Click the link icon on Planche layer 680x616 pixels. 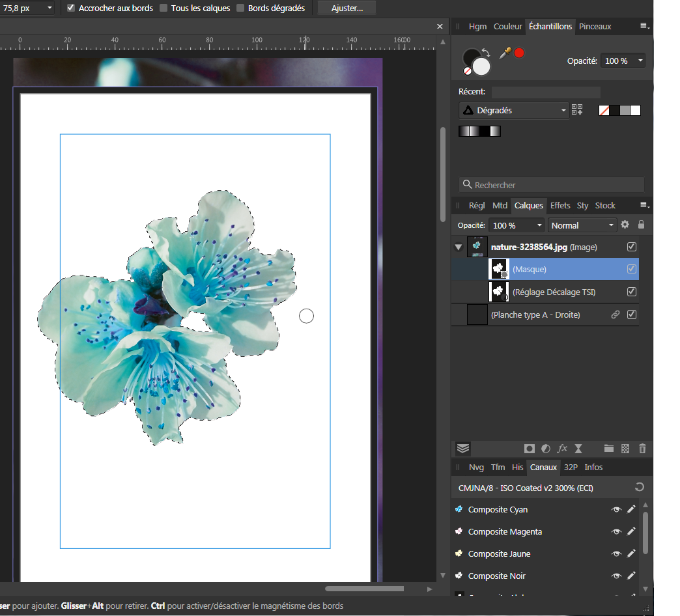(616, 315)
